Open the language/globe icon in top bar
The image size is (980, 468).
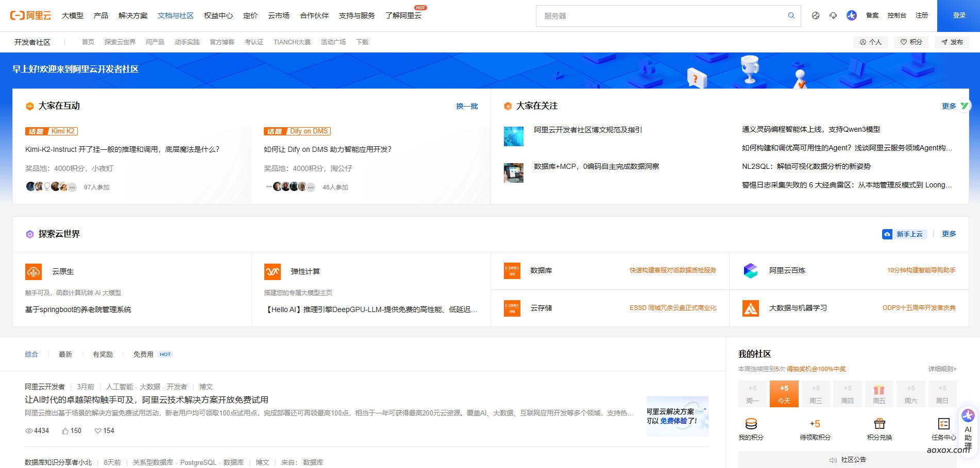click(x=816, y=15)
